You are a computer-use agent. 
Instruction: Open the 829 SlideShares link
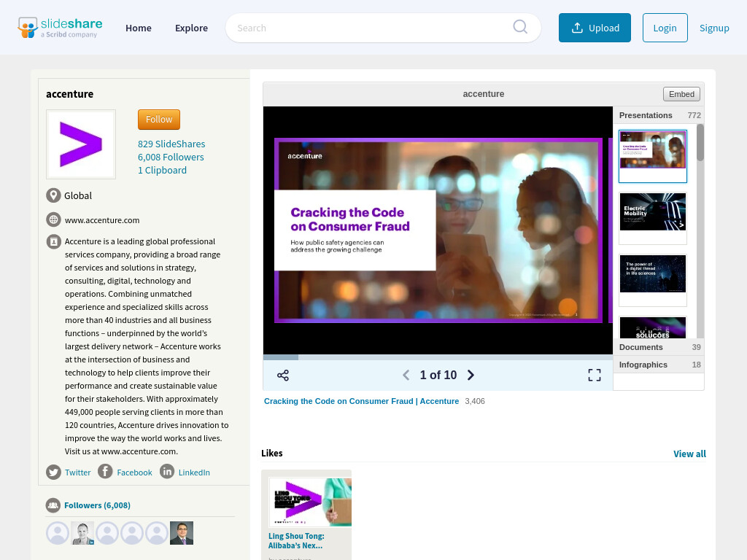tap(171, 144)
